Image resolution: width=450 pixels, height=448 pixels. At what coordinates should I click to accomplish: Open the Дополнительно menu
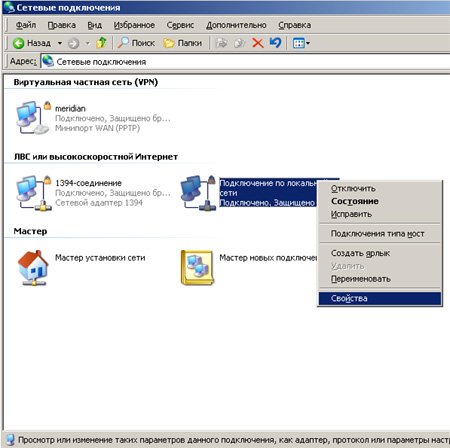(x=236, y=25)
